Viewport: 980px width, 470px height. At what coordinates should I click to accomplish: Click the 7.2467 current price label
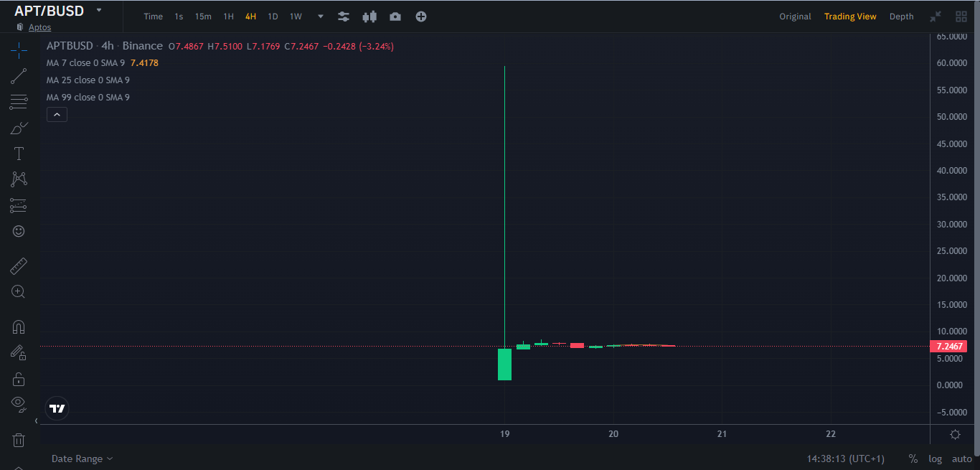click(948, 347)
